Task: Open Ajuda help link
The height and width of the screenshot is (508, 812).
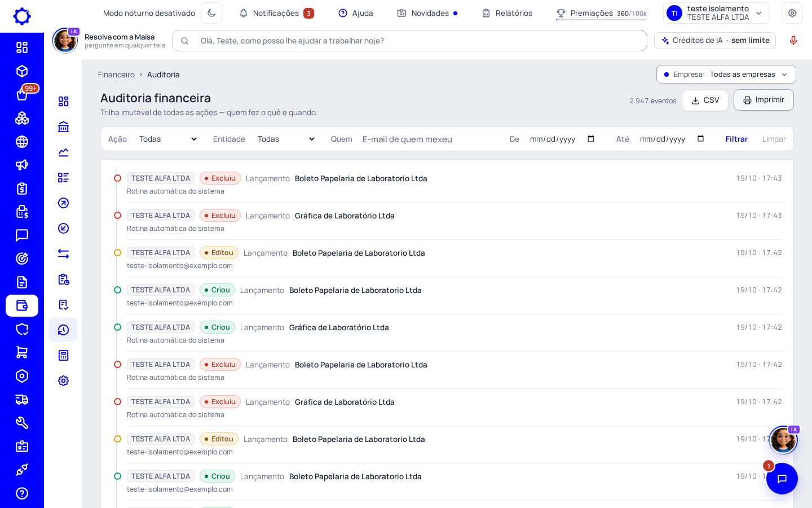Action: 356,13
